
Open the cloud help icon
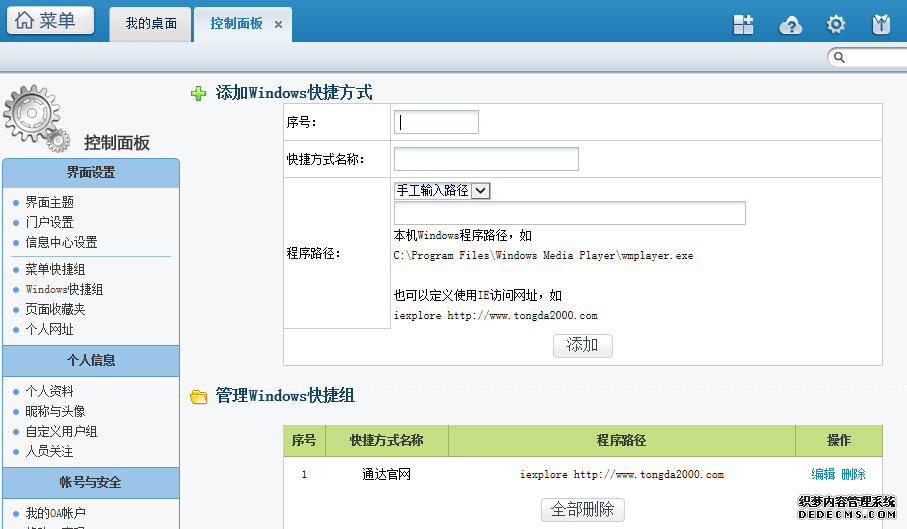[790, 25]
